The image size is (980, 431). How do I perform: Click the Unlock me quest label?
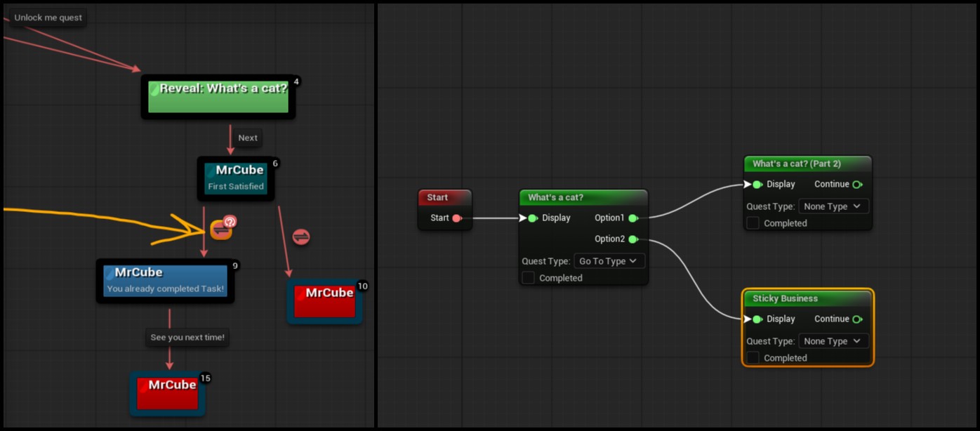(x=48, y=18)
